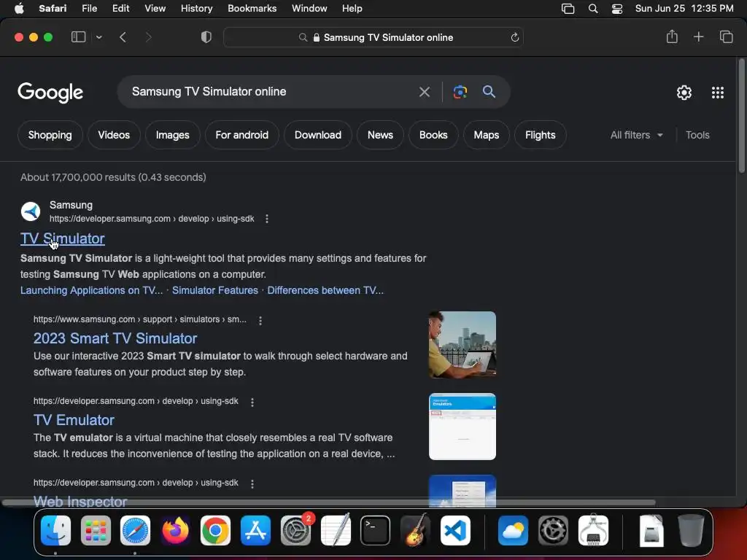Launch Firefox from the Dock

click(x=175, y=530)
